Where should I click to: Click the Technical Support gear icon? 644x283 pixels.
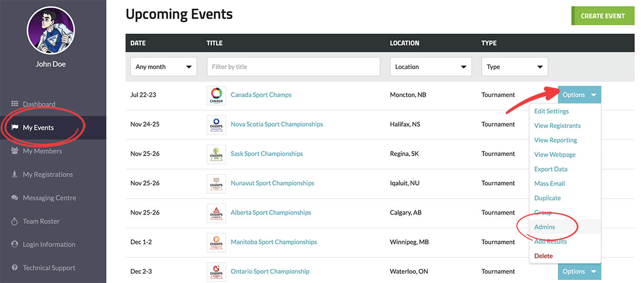pyautogui.click(x=14, y=268)
